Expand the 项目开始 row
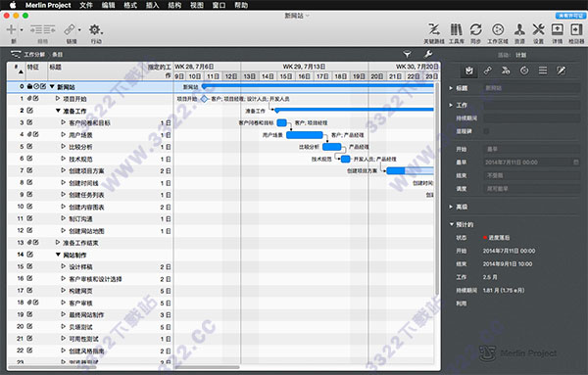The image size is (588, 375). point(58,99)
